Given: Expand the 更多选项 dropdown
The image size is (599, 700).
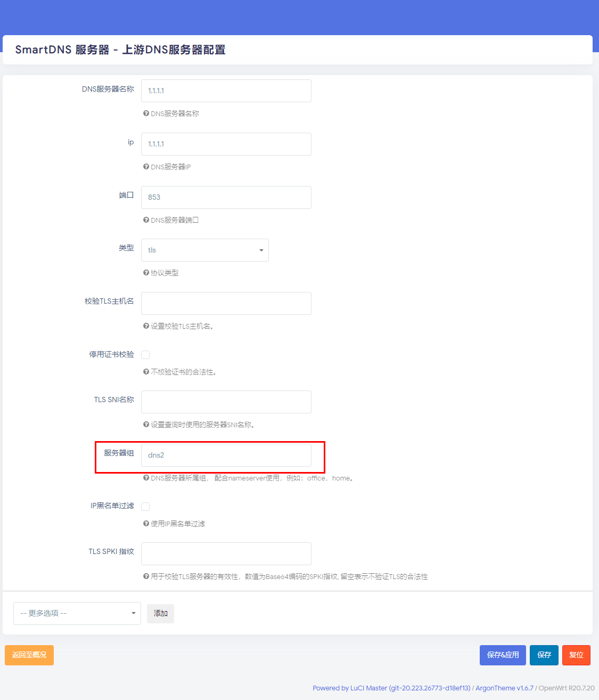Looking at the screenshot, I should (x=77, y=613).
